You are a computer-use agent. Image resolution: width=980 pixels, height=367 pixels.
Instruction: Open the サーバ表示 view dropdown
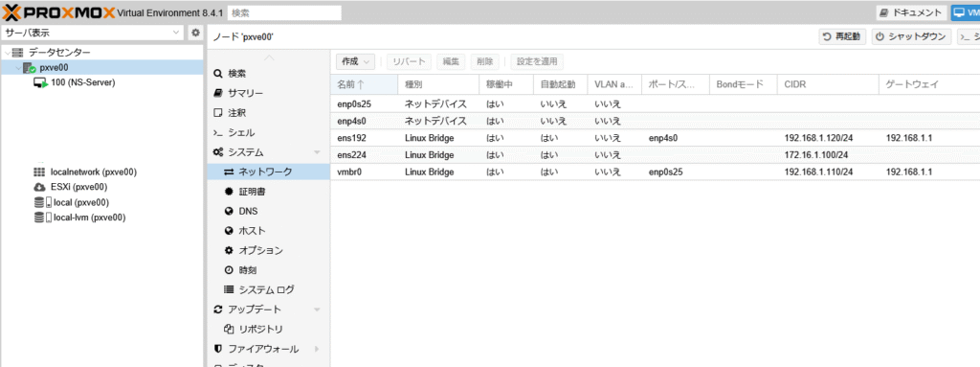coord(176,33)
